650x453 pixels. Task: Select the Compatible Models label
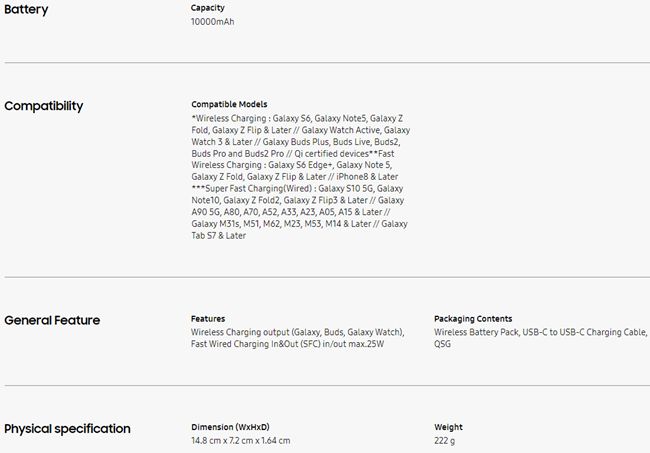pos(229,104)
